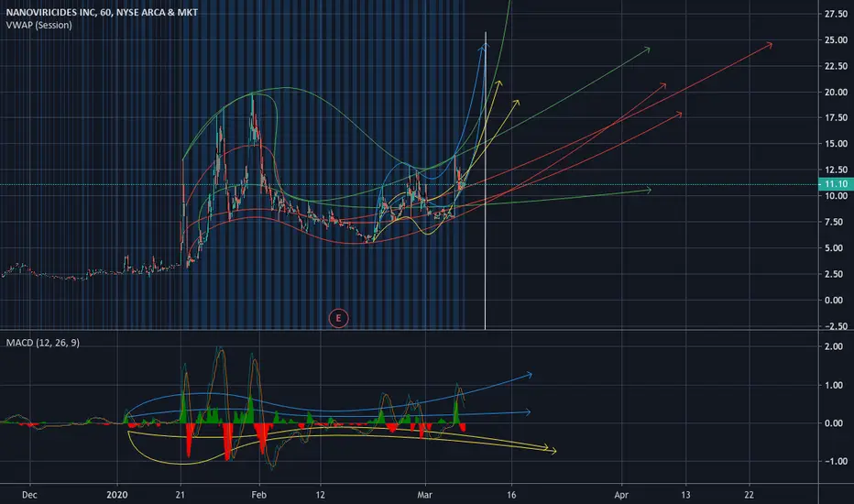Click the 2.50 price axis label

(836, 274)
